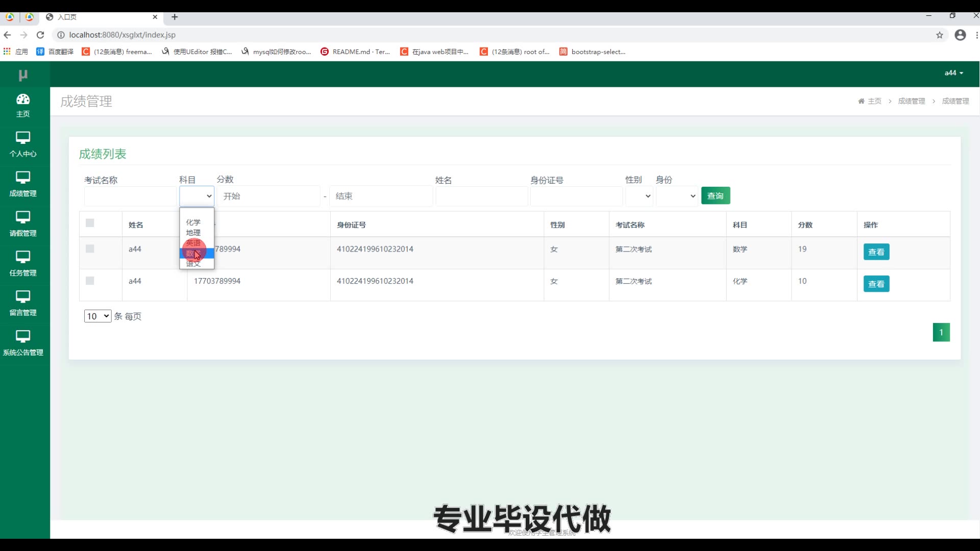
Task: Open 个人中心 in the sidebar
Action: click(x=23, y=144)
